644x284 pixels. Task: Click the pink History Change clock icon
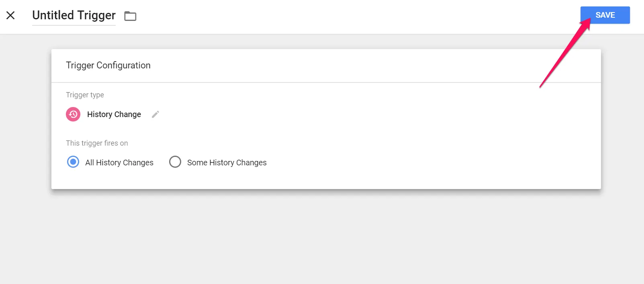tap(73, 114)
